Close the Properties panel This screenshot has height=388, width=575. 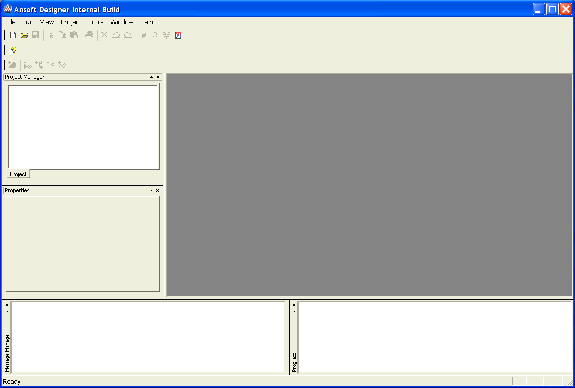pos(157,190)
